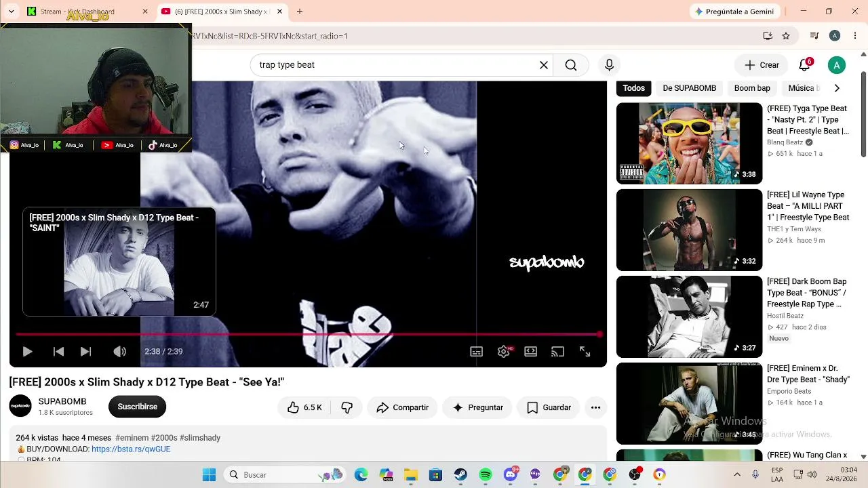
Task: Play the video with the play button
Action: 27,351
